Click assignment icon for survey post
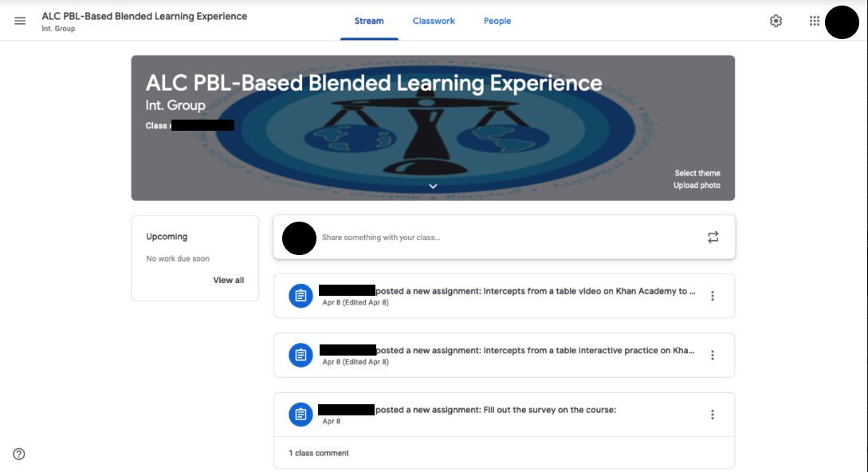 pyautogui.click(x=300, y=415)
